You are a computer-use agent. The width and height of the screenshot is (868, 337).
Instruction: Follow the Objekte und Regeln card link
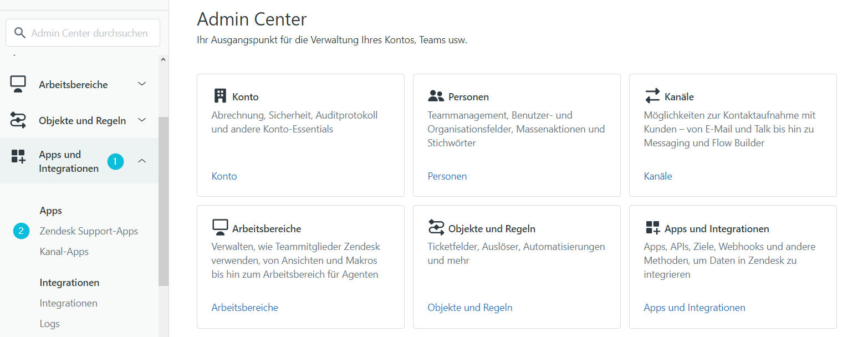click(x=469, y=308)
